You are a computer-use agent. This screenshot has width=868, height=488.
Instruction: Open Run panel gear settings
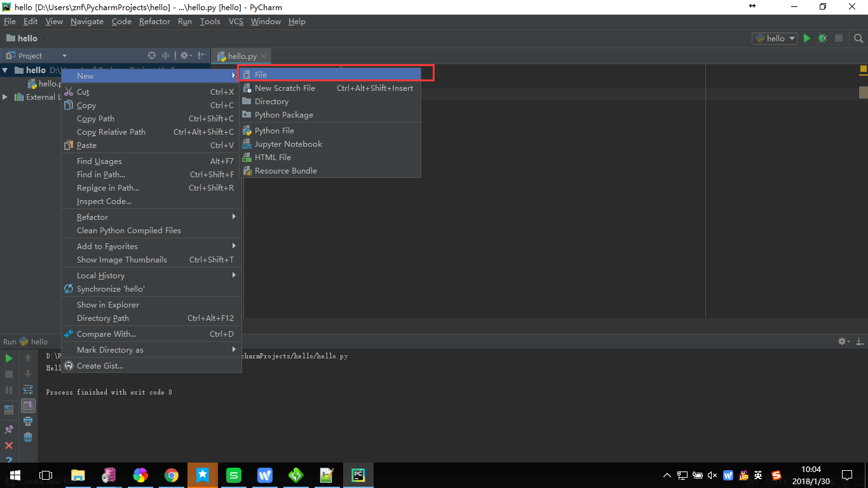[844, 341]
